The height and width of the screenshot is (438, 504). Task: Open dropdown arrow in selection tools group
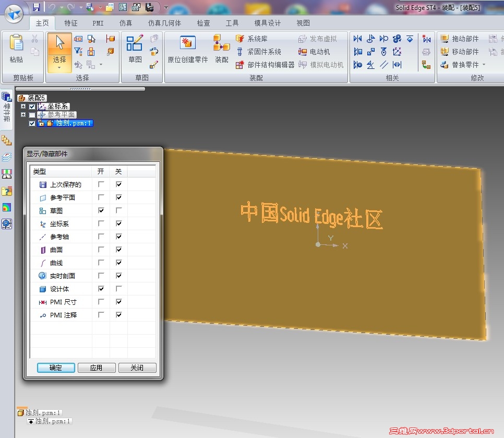pos(101,65)
